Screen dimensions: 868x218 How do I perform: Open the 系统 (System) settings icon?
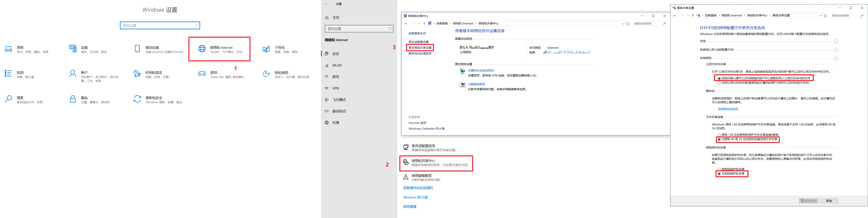pyautogui.click(x=8, y=49)
